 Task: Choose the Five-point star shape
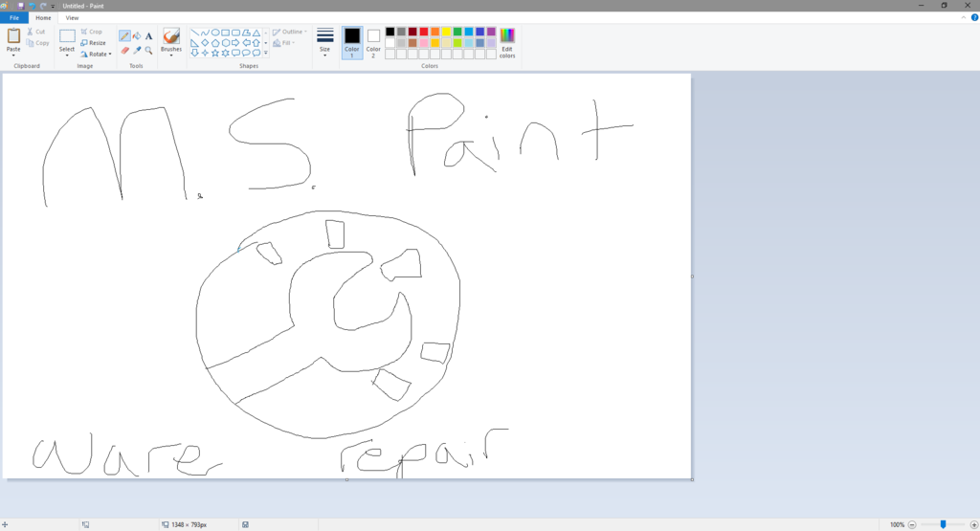click(x=215, y=54)
